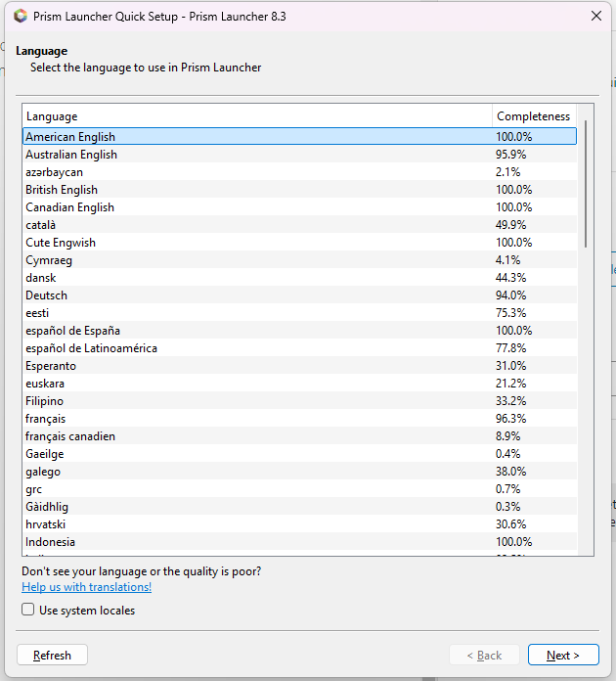616x681 pixels.
Task: Click the 44.3% completeness value
Action: coord(511,278)
